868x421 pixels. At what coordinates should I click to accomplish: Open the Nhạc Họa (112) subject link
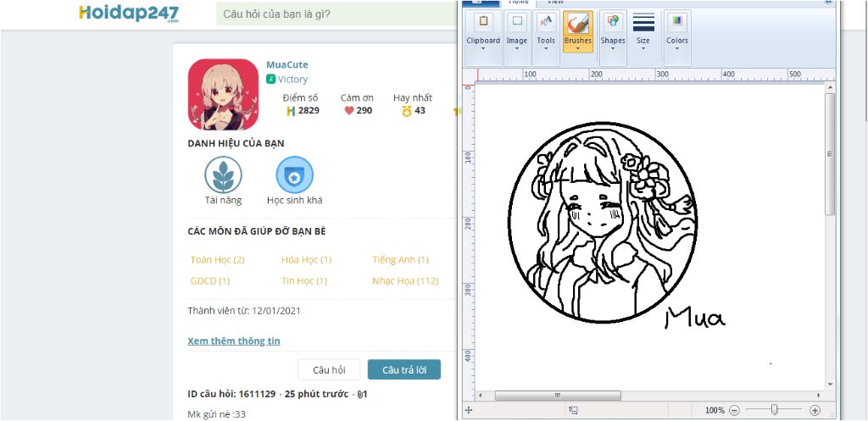pos(405,281)
